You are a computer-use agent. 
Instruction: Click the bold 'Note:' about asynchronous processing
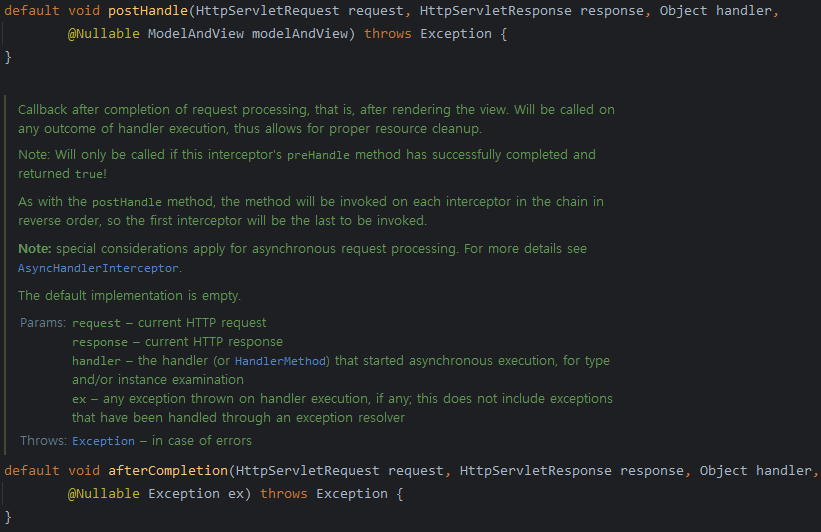tap(35, 249)
